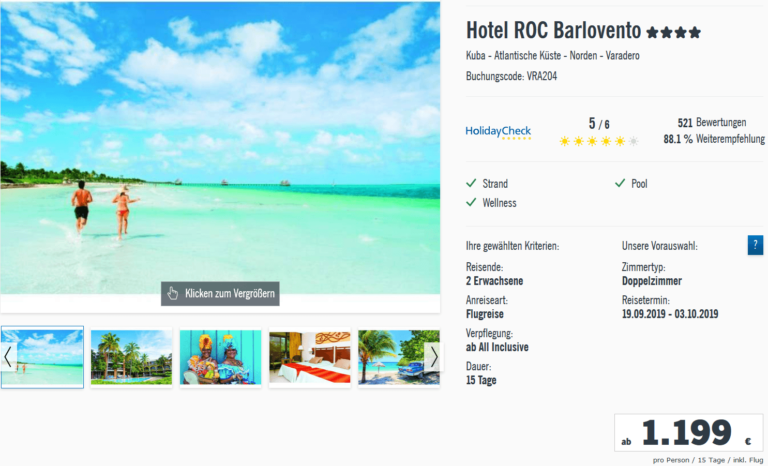Click the HolidayCheck logo

[498, 132]
